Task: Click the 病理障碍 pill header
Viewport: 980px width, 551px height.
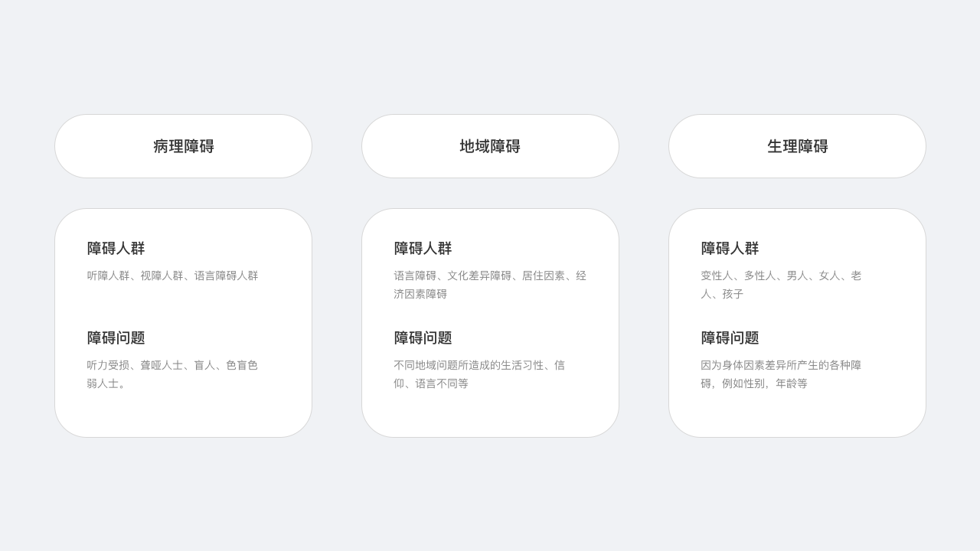Action: coord(183,146)
